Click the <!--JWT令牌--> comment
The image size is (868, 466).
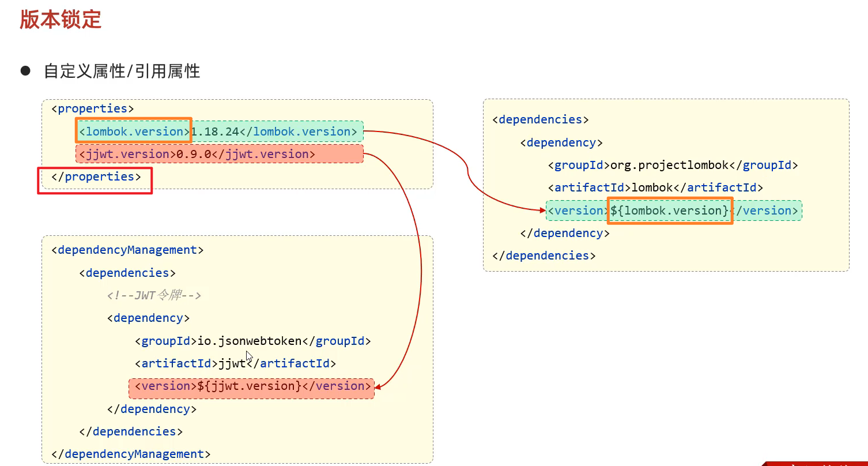click(154, 295)
